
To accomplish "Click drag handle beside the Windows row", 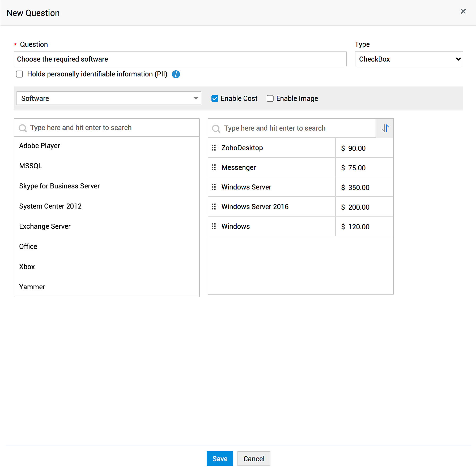I will pos(214,226).
